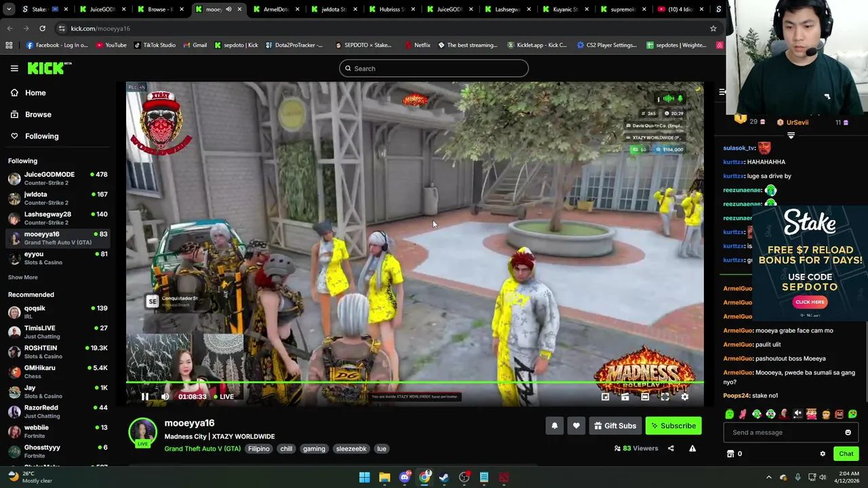Click the green video progress bar

(415, 384)
